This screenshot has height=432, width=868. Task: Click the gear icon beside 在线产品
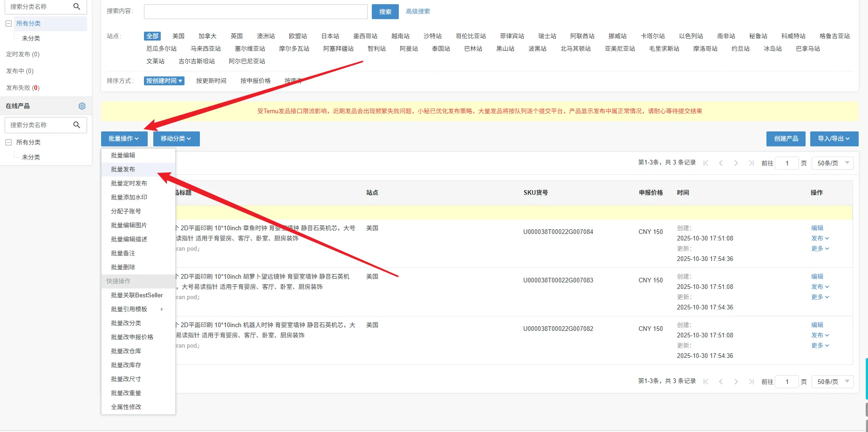pos(82,106)
